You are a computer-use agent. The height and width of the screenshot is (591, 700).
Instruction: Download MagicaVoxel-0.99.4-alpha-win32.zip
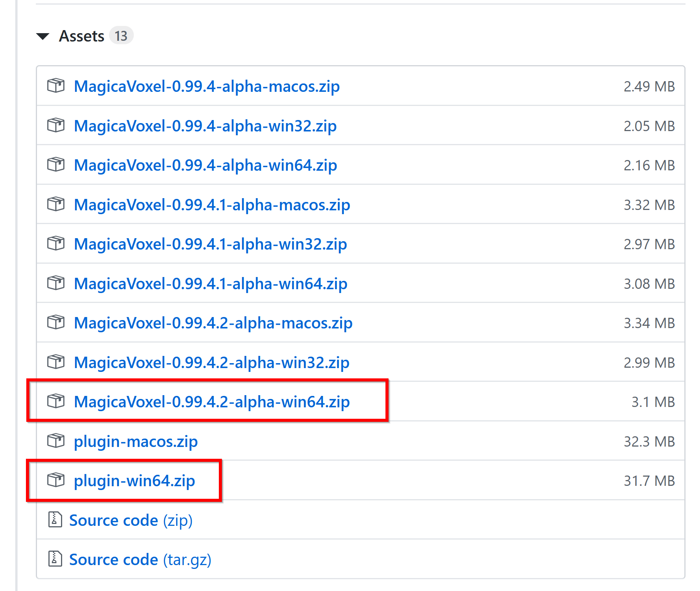(x=205, y=126)
